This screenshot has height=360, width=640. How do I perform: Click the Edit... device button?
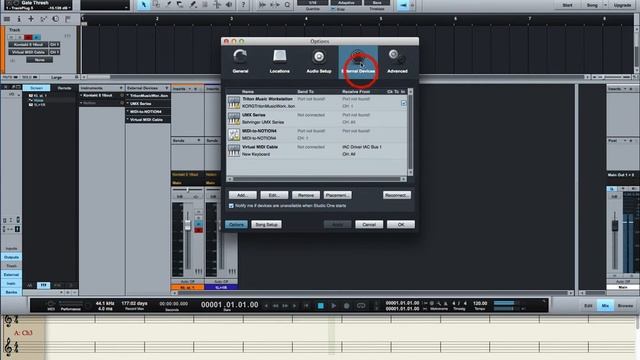[274, 195]
